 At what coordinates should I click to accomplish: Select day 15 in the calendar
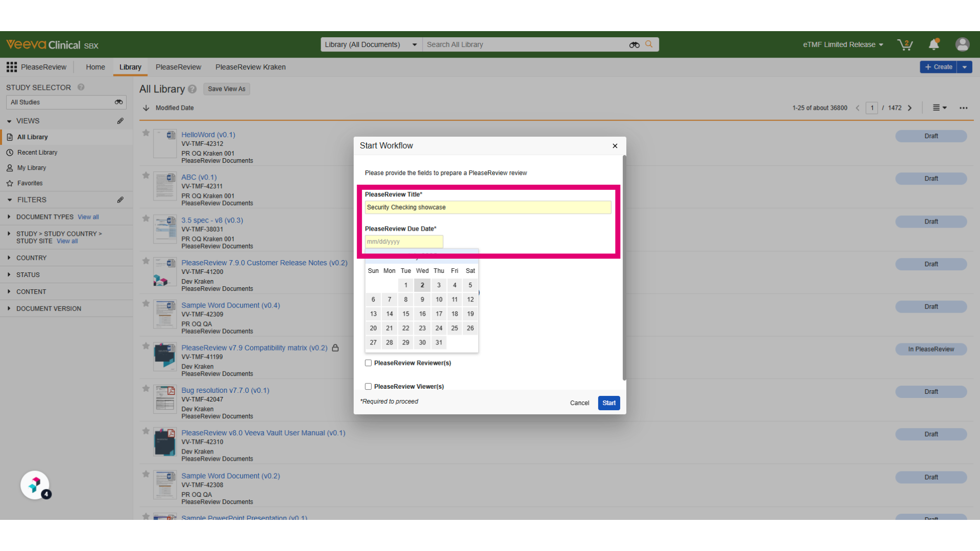[406, 314]
